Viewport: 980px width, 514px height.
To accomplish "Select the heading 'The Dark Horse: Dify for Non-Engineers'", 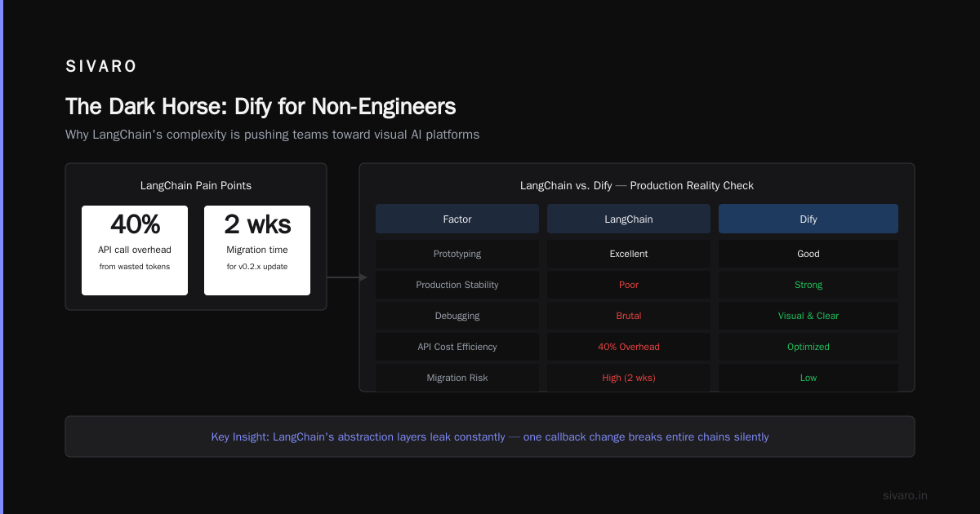I will pyautogui.click(x=261, y=107).
